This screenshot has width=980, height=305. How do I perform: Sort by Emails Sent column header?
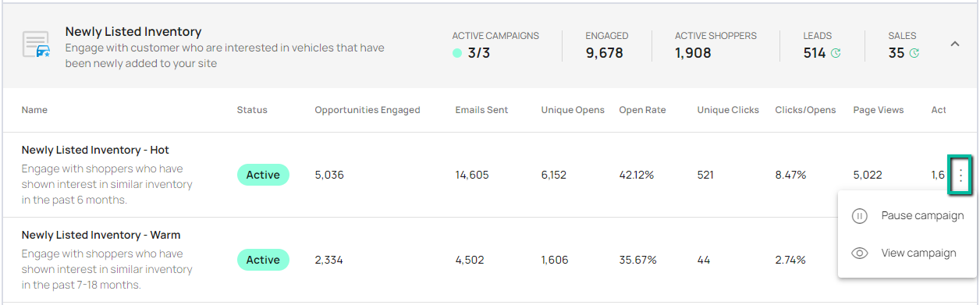(481, 110)
